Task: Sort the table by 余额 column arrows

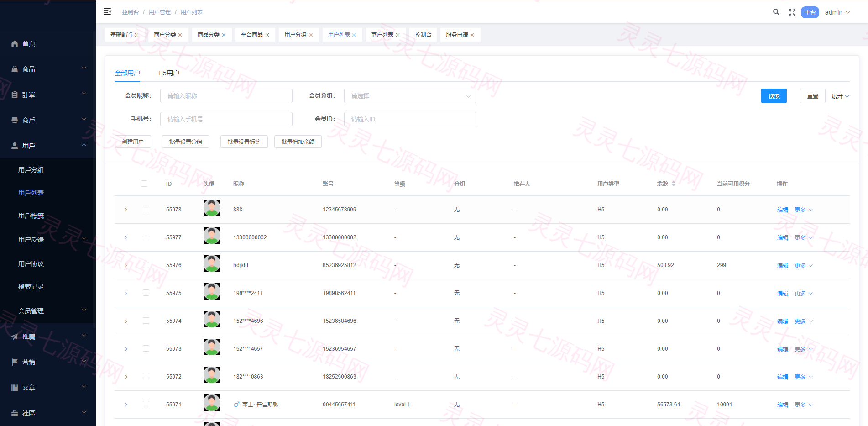Action: click(x=674, y=184)
